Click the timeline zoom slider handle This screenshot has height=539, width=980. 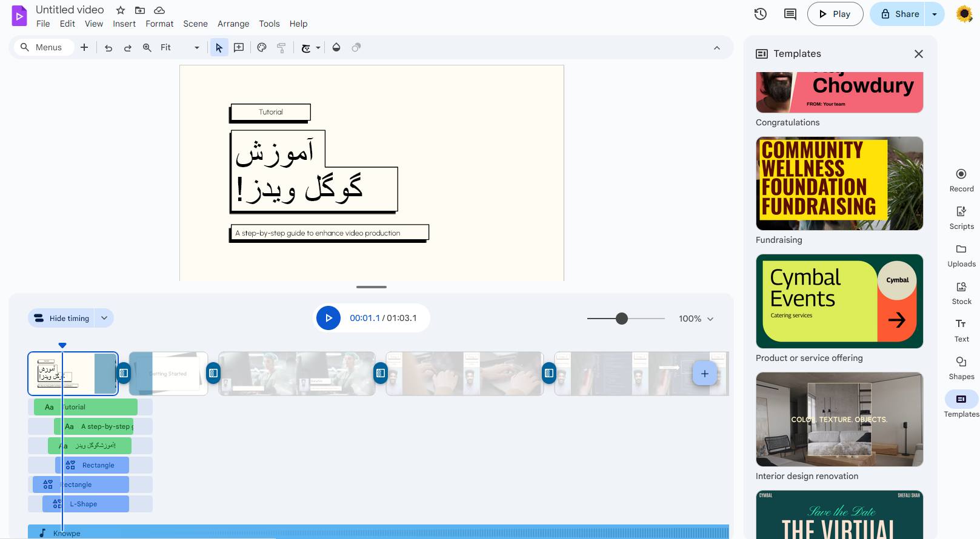(622, 319)
